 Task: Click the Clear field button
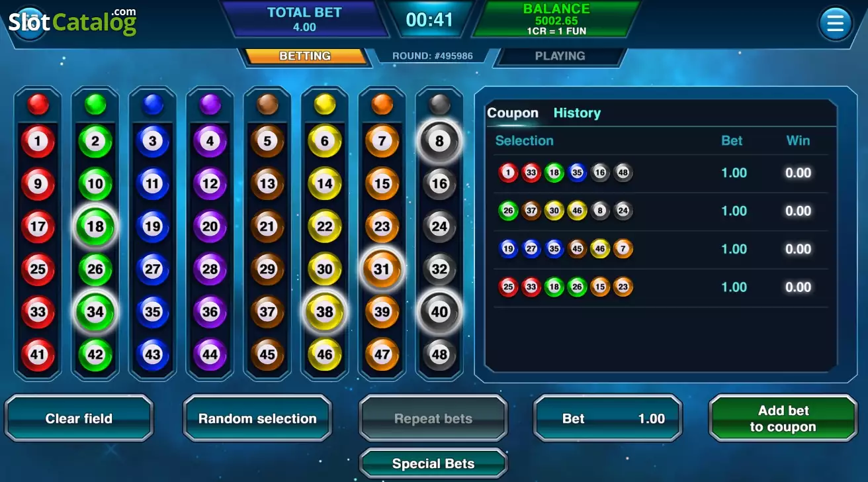tap(79, 418)
